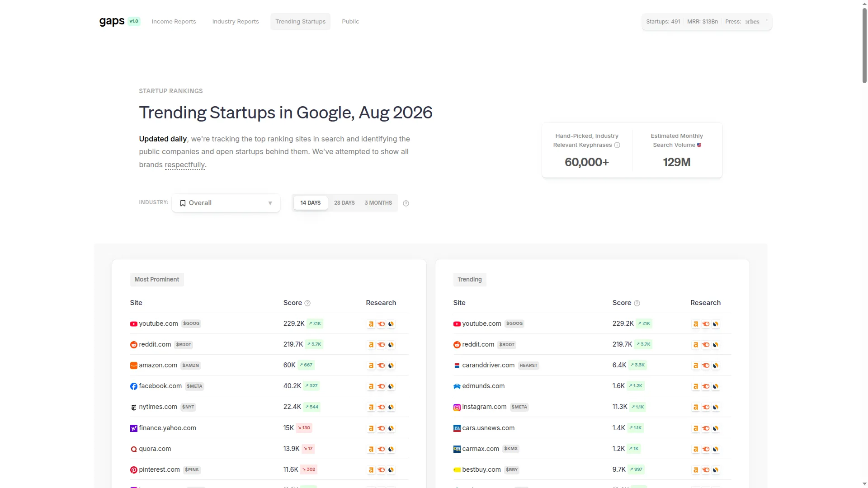This screenshot has width=868, height=488.
Task: Open Ahrefs research for caranddriver.com row
Action: tap(696, 366)
